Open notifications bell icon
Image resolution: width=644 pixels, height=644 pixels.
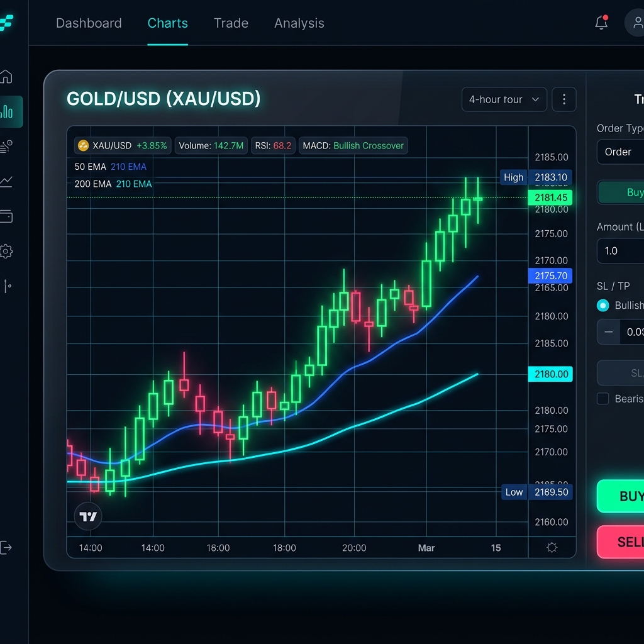(x=601, y=23)
